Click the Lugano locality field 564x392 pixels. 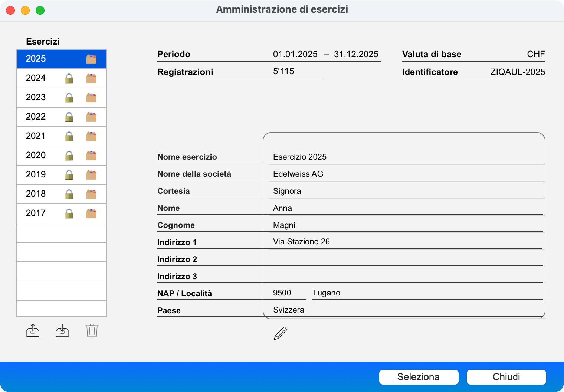(427, 293)
